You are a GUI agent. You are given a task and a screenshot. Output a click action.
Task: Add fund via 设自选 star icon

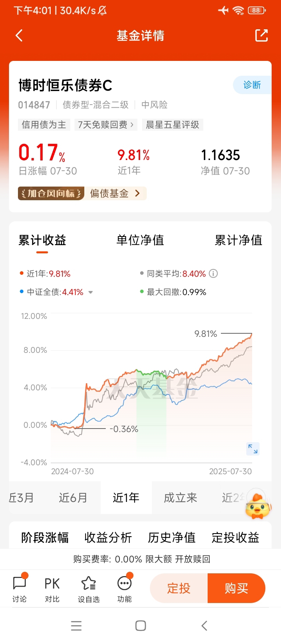point(89,589)
